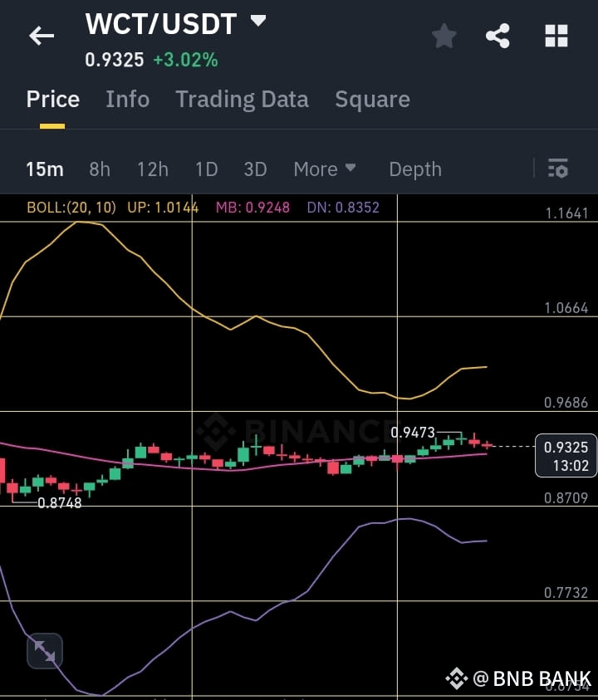The image size is (598, 700).
Task: Tap the WCT/USDT pair title
Action: click(x=161, y=24)
